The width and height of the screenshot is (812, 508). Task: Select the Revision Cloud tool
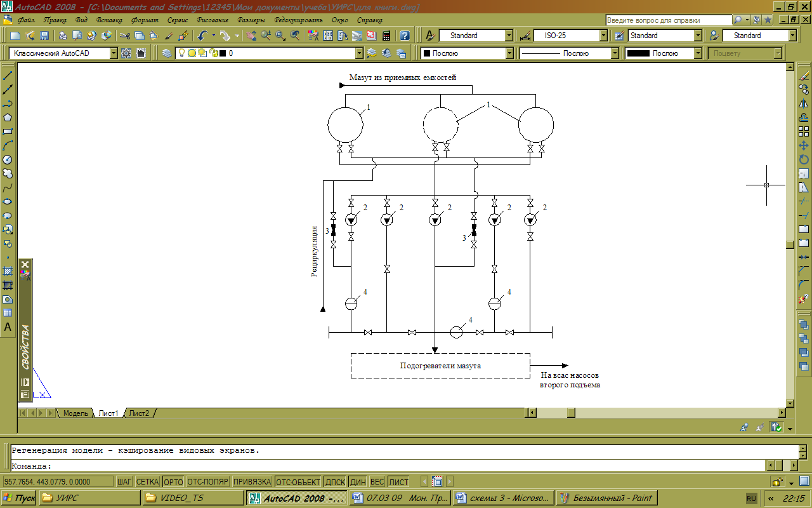point(8,173)
